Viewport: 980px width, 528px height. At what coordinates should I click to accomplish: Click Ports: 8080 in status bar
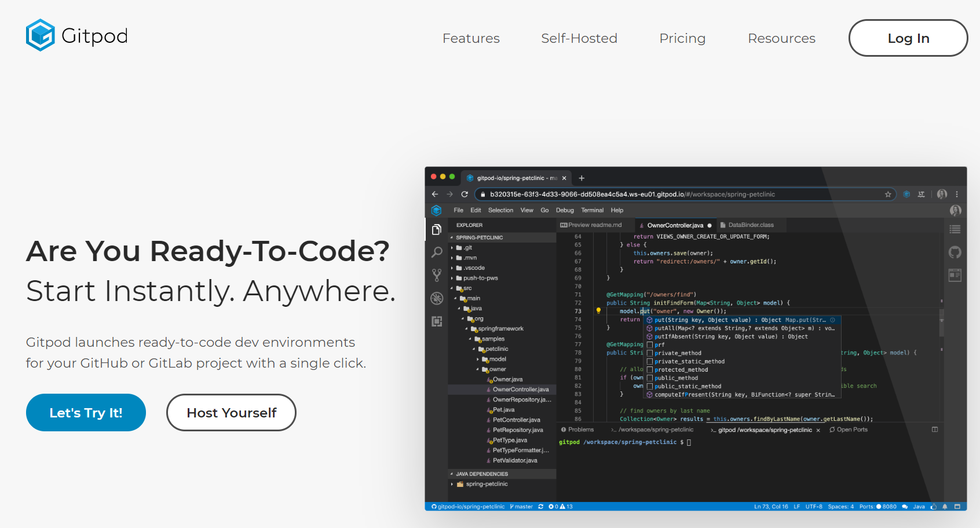pos(878,507)
